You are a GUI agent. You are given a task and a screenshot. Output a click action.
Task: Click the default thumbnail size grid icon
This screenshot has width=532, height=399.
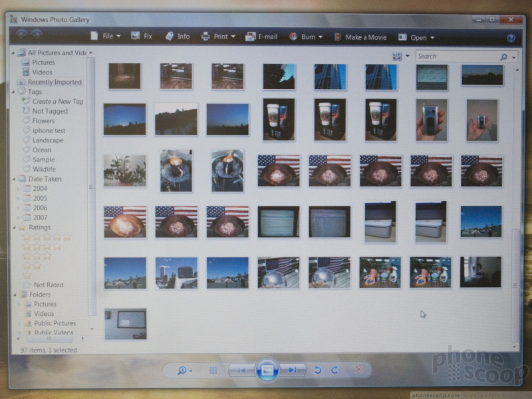213,370
